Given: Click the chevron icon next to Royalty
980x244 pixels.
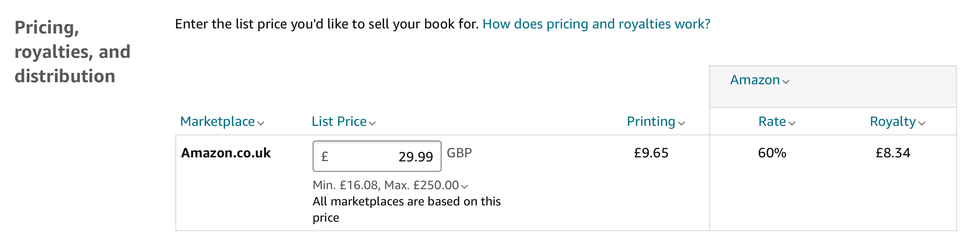Looking at the screenshot, I should tap(921, 123).
